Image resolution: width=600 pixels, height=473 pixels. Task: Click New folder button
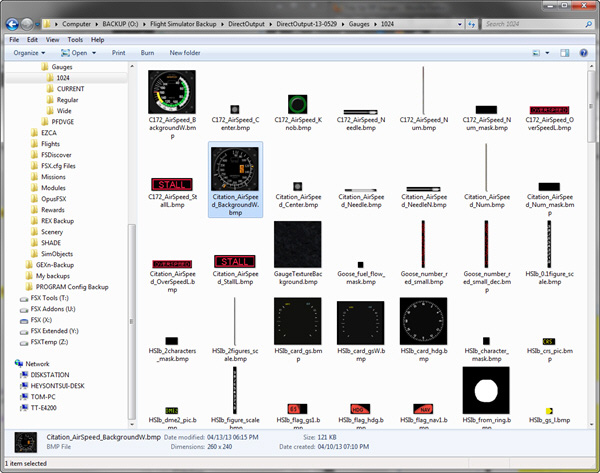point(185,53)
